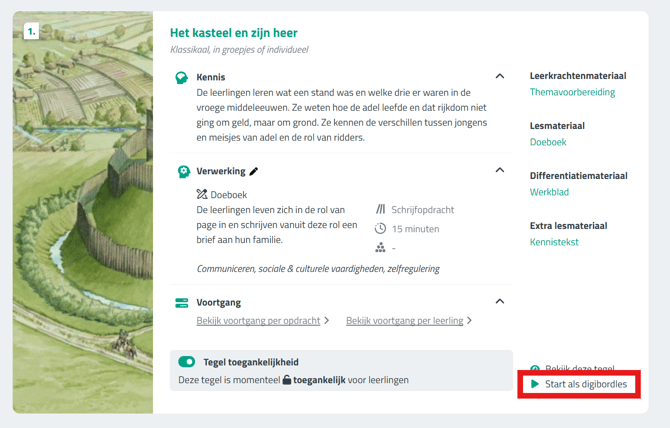
Task: Click the open padlock icon before toegankelijk
Action: 287,380
